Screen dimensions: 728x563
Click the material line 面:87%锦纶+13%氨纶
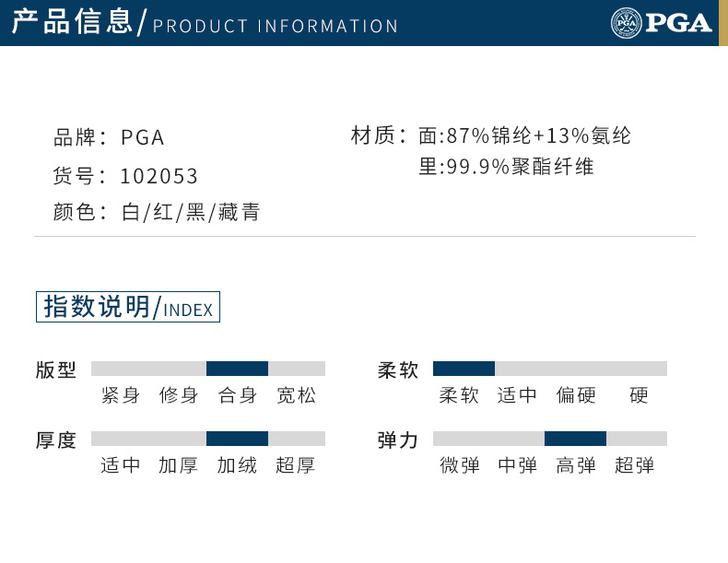click(x=524, y=136)
